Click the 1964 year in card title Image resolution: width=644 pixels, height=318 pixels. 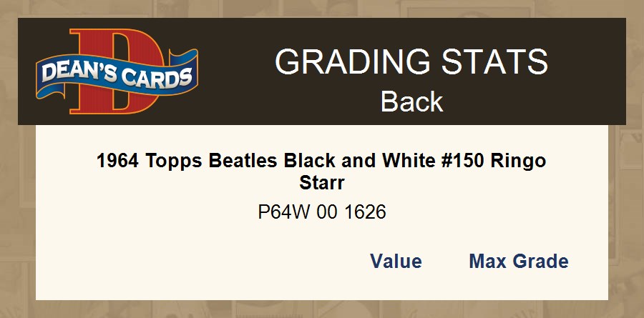(x=118, y=161)
